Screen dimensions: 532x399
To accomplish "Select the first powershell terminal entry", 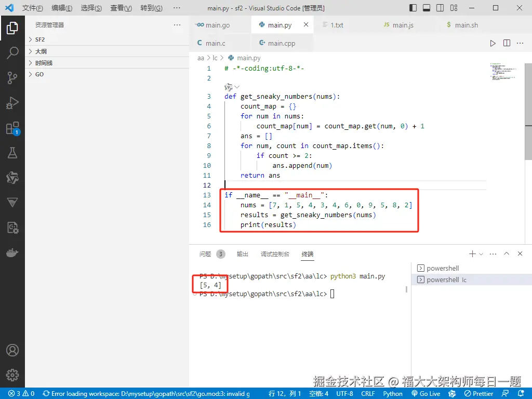I will click(x=472, y=269).
